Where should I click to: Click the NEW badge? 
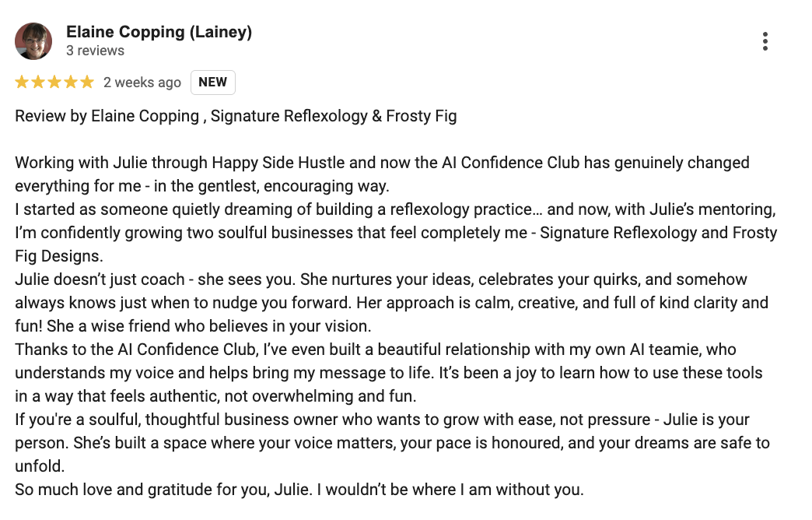[x=212, y=82]
